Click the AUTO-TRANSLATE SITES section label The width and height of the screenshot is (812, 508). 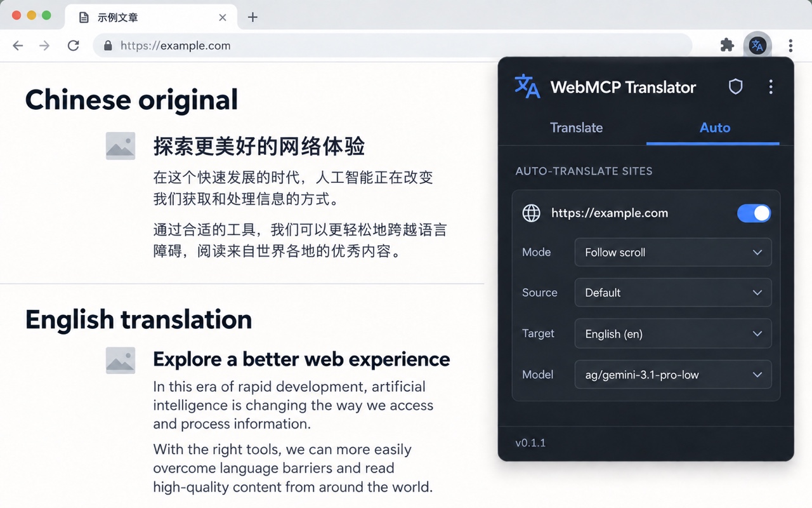click(584, 171)
